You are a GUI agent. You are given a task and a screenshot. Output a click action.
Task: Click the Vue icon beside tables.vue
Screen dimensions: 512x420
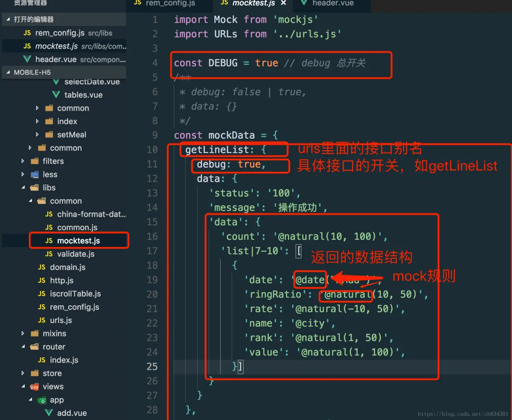(56, 95)
